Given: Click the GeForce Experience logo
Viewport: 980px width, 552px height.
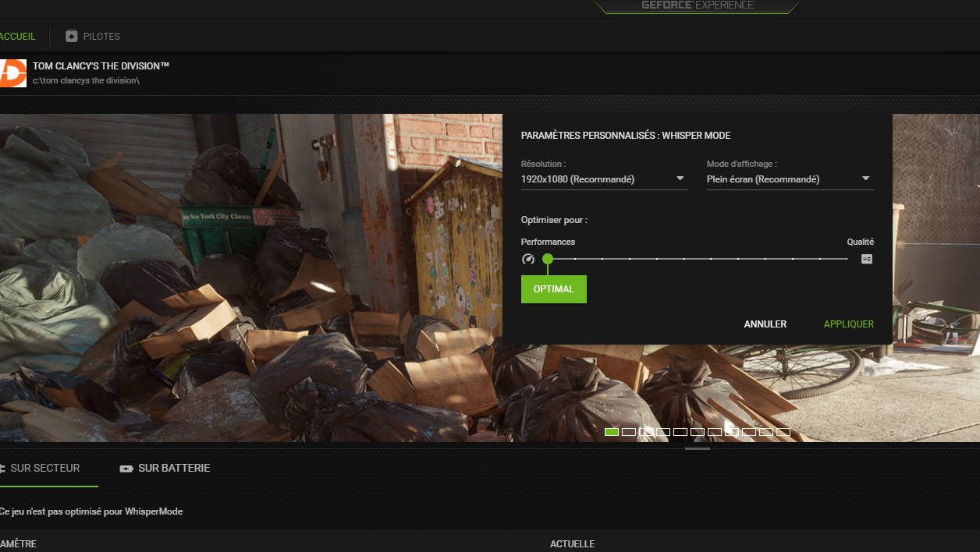Looking at the screenshot, I should [x=698, y=6].
